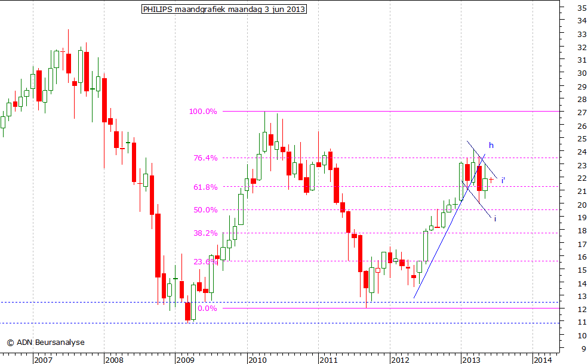
Task: Click the red cross price marker near i'
Action: [491, 180]
